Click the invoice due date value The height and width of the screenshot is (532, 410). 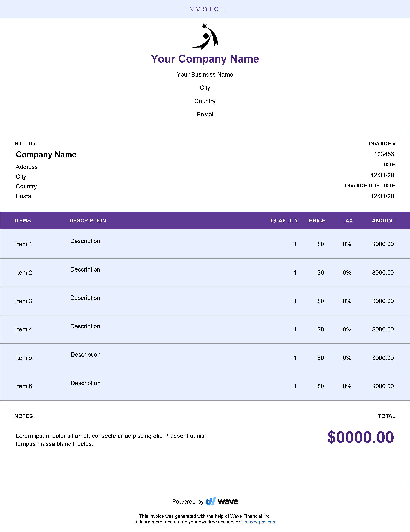point(382,196)
